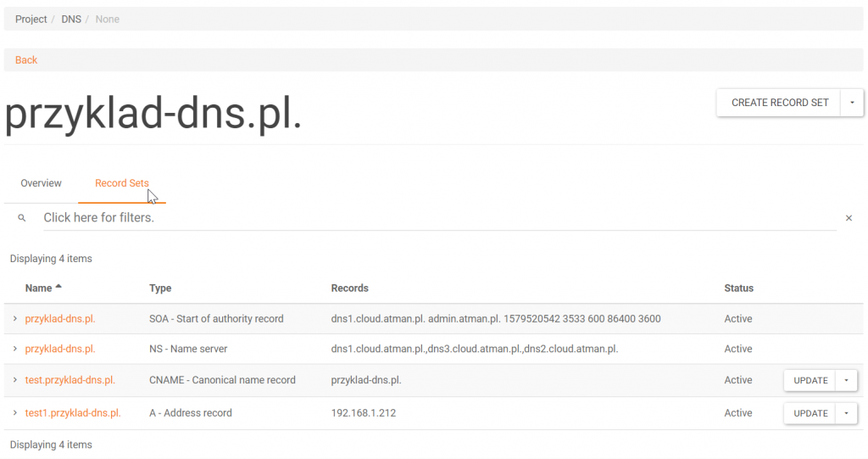Clear filters with the X icon
Image resolution: width=868 pixels, height=459 pixels.
tap(849, 218)
